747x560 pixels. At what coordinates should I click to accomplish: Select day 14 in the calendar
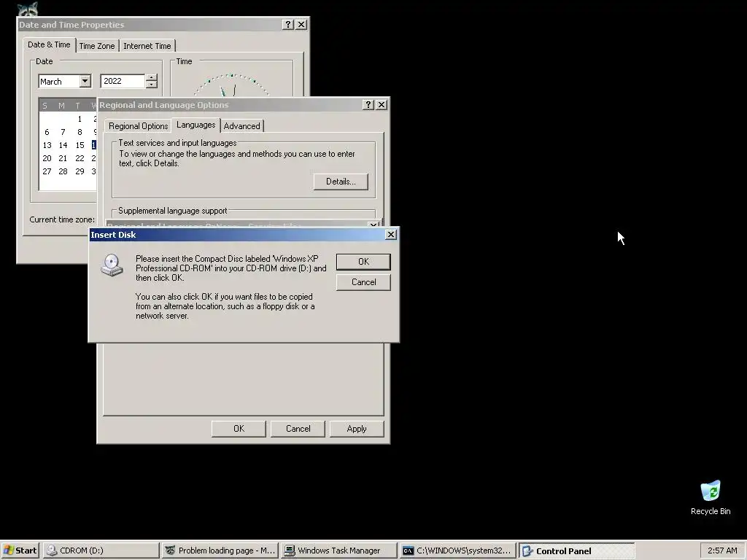tap(63, 145)
